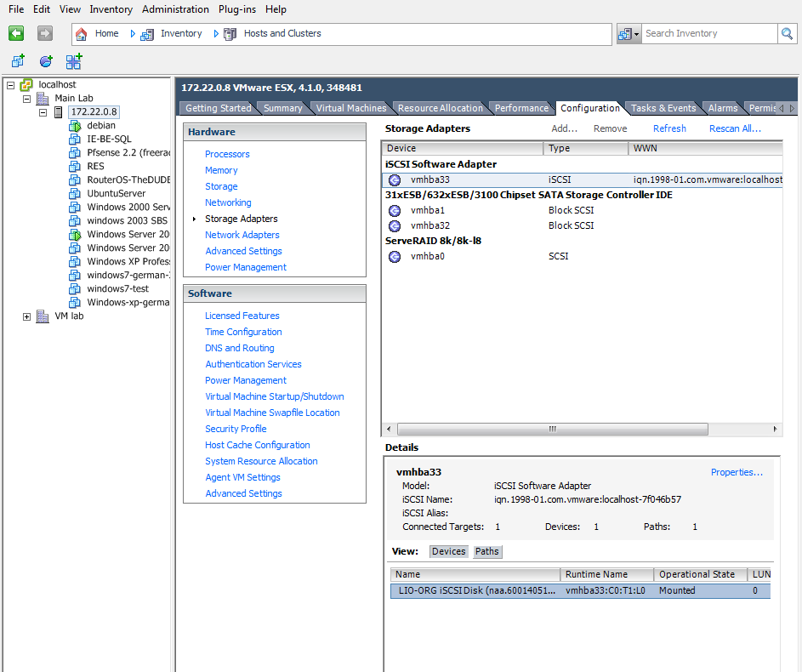Expand the VM lab datacenter
The image size is (802, 672).
pyautogui.click(x=26, y=316)
